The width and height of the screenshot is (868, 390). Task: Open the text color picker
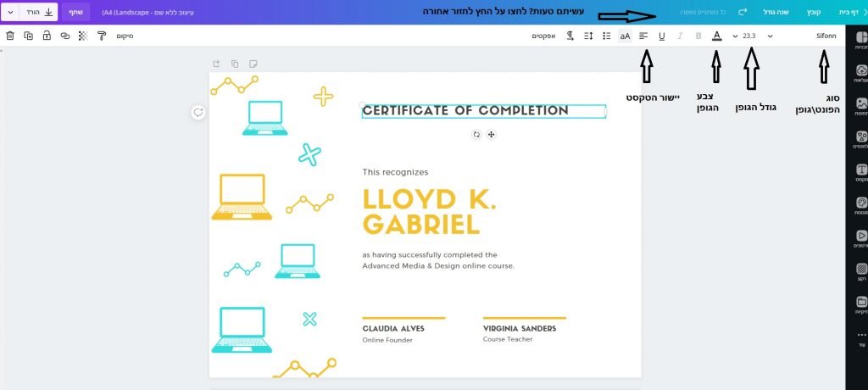click(716, 36)
